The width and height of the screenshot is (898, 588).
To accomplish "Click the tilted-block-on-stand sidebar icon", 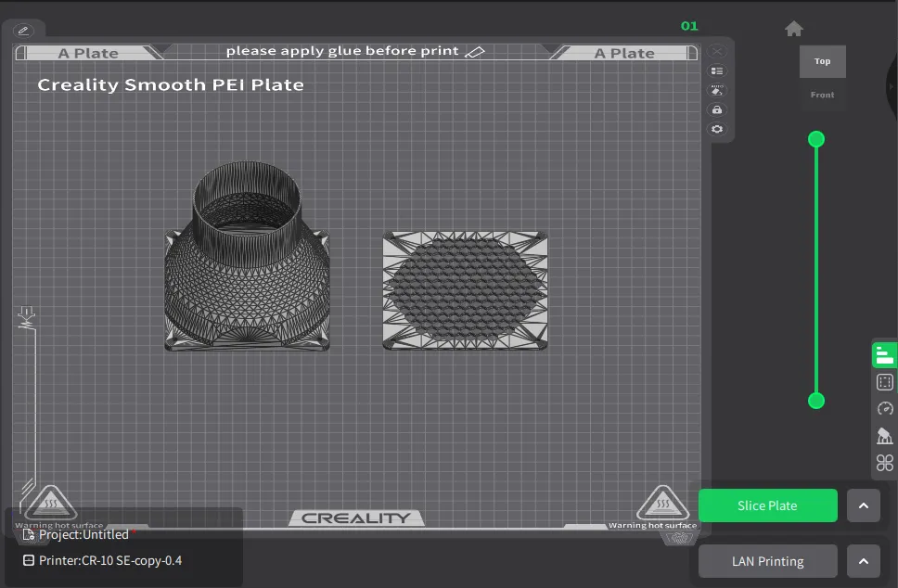I will click(x=885, y=436).
